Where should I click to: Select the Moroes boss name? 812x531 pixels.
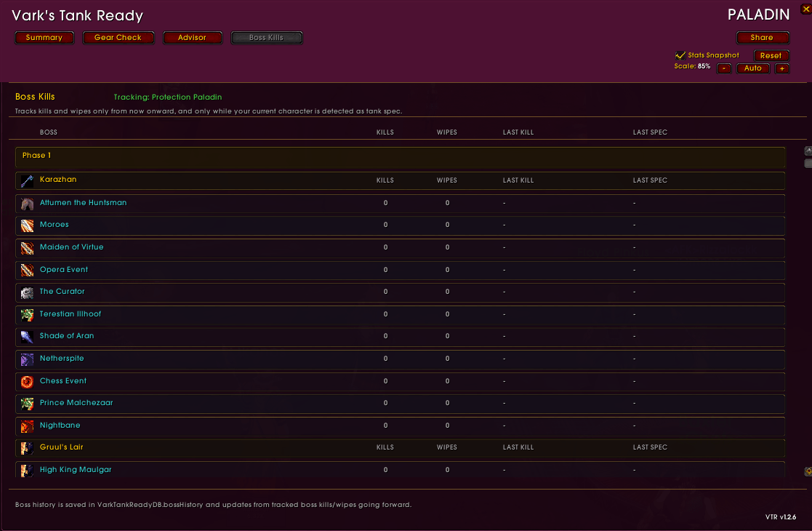coord(55,224)
